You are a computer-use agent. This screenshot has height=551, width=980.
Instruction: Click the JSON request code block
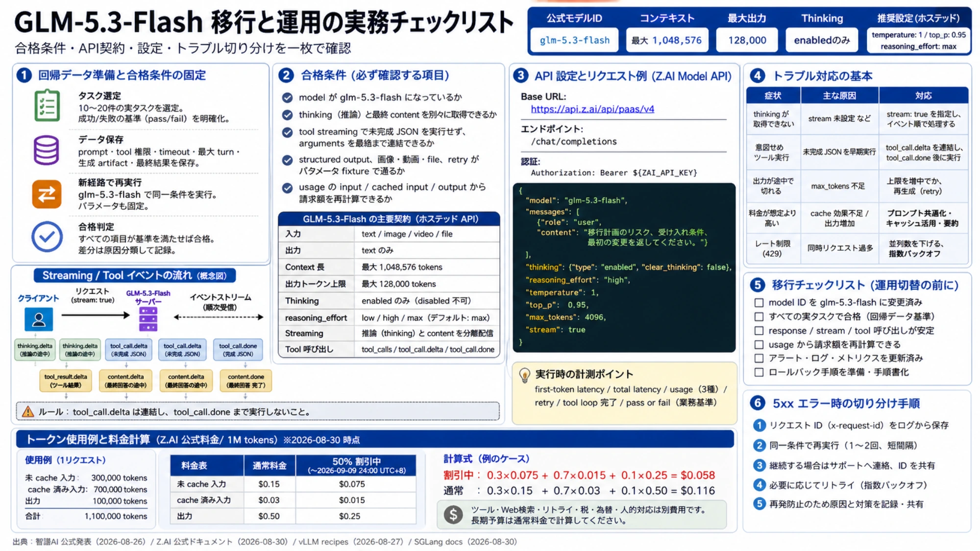click(624, 267)
